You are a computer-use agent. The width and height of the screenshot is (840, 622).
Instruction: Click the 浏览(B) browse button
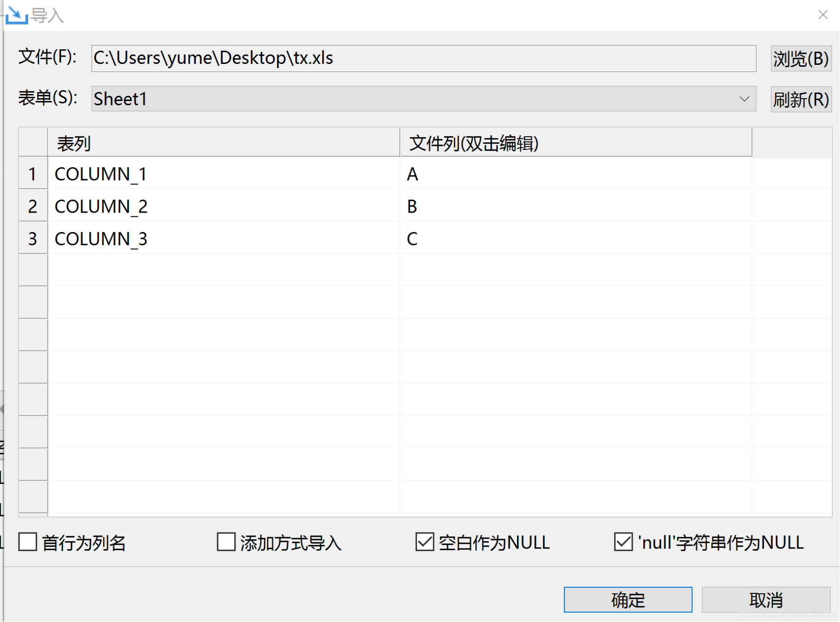(801, 59)
